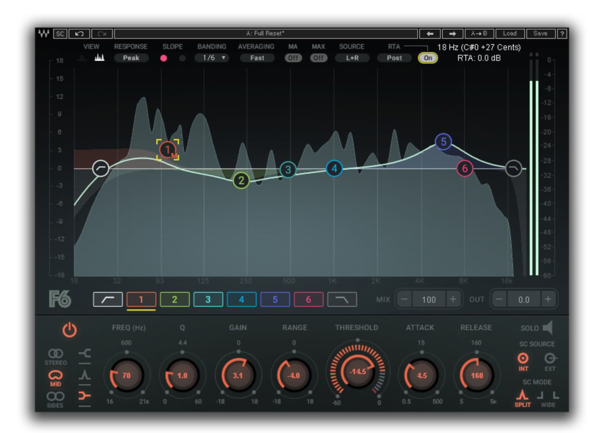
Task: Select band 1 node on the graph
Action: click(x=167, y=150)
